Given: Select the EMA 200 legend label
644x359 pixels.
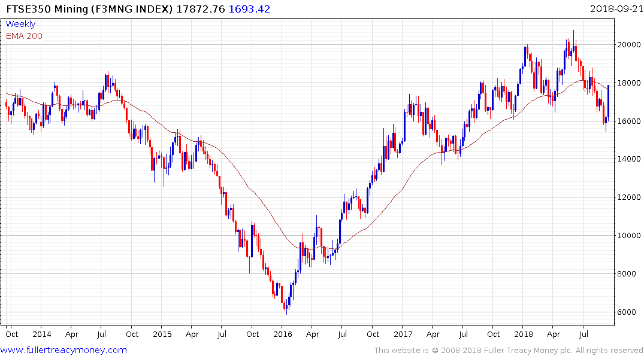Looking at the screenshot, I should click(24, 36).
